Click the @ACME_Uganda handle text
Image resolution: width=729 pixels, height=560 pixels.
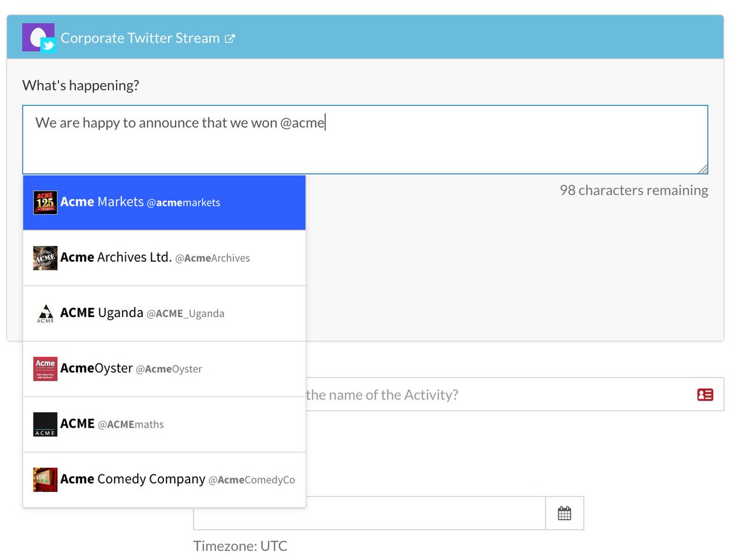(x=185, y=314)
